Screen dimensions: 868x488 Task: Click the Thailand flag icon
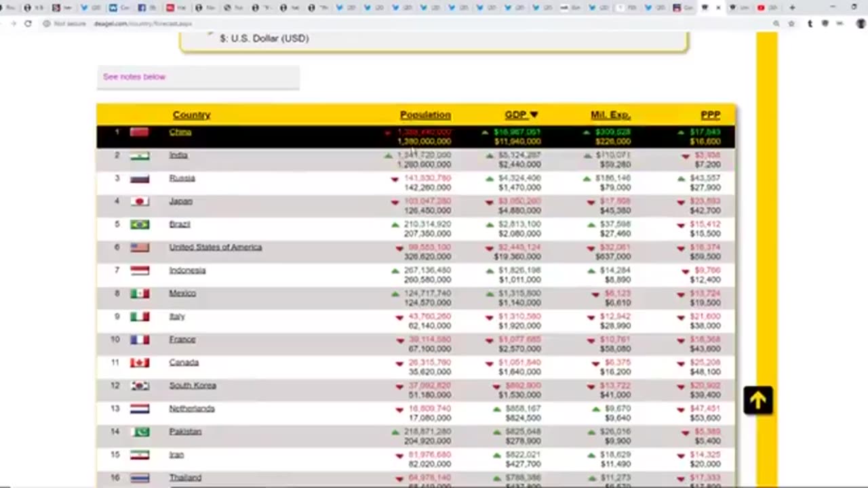(140, 478)
